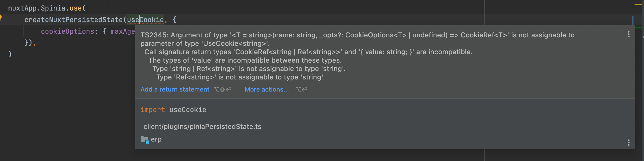
Task: Apply the "import useCookie" quick fix
Action: [x=173, y=110]
